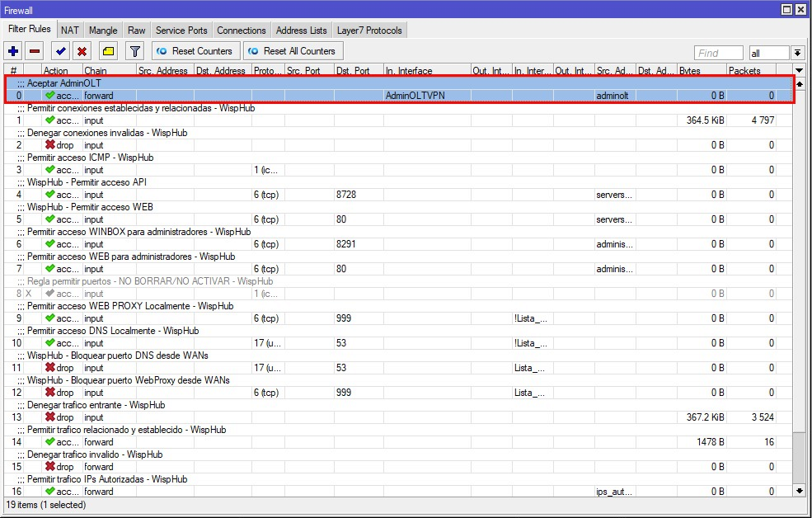
Task: Switch to the NAT tab
Action: pyautogui.click(x=70, y=31)
